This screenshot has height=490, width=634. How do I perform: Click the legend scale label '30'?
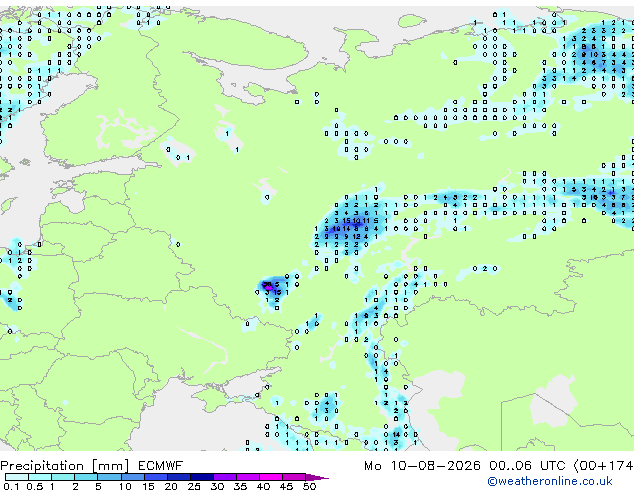pos(218,486)
